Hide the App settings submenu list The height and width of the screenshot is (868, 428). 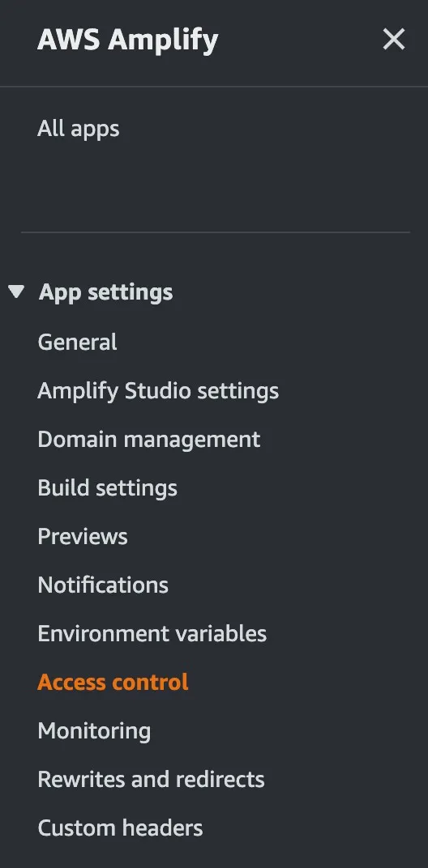[x=17, y=291]
